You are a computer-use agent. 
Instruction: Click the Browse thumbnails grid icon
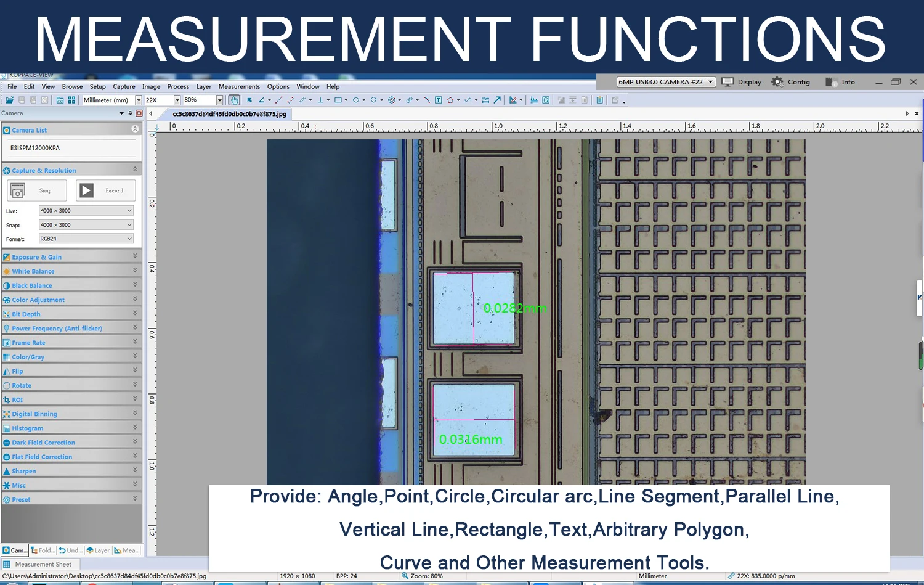71,100
